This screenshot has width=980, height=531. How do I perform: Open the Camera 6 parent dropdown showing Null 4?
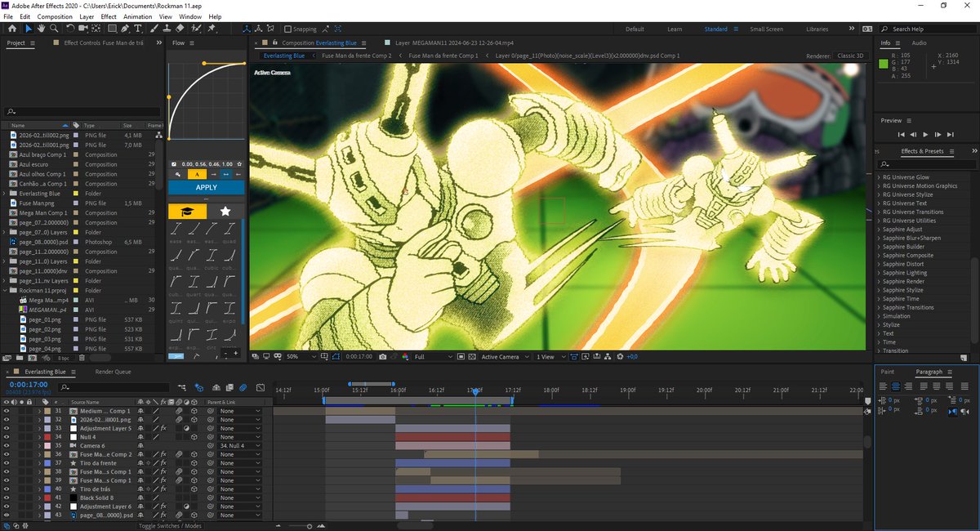[x=240, y=446]
